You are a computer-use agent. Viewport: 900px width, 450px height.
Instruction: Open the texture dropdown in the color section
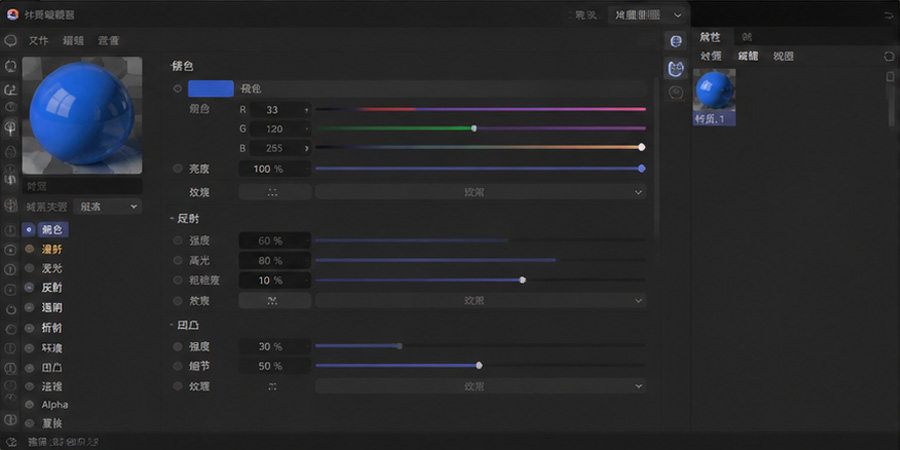pos(480,192)
